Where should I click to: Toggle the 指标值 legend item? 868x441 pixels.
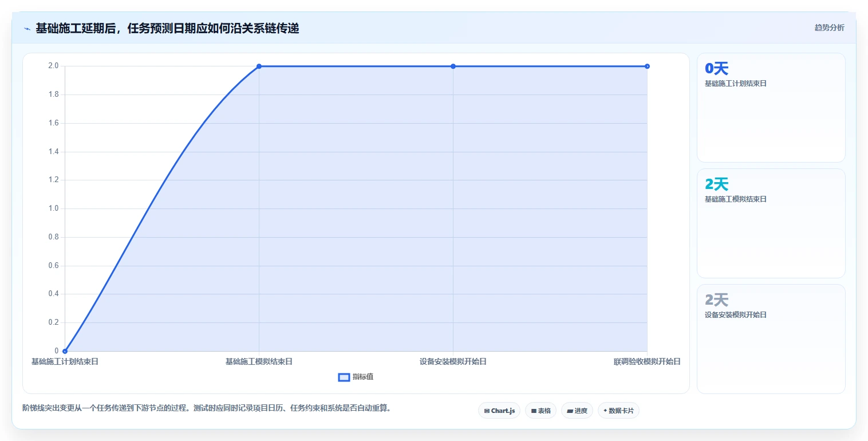(x=356, y=377)
